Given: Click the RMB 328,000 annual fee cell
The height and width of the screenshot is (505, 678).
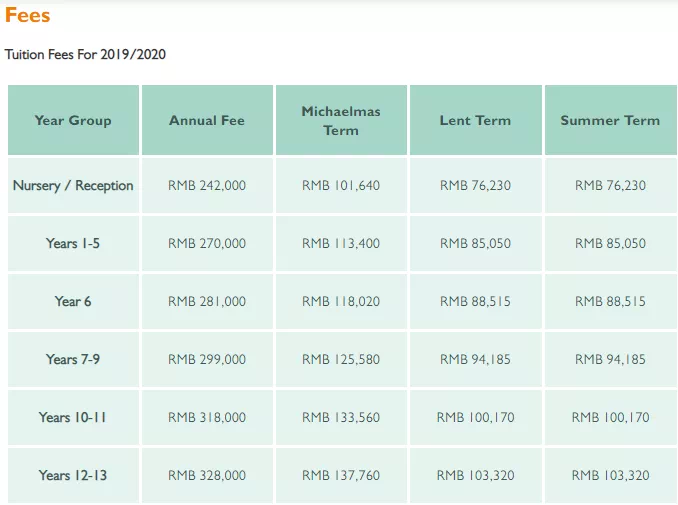Looking at the screenshot, I should (x=207, y=475).
